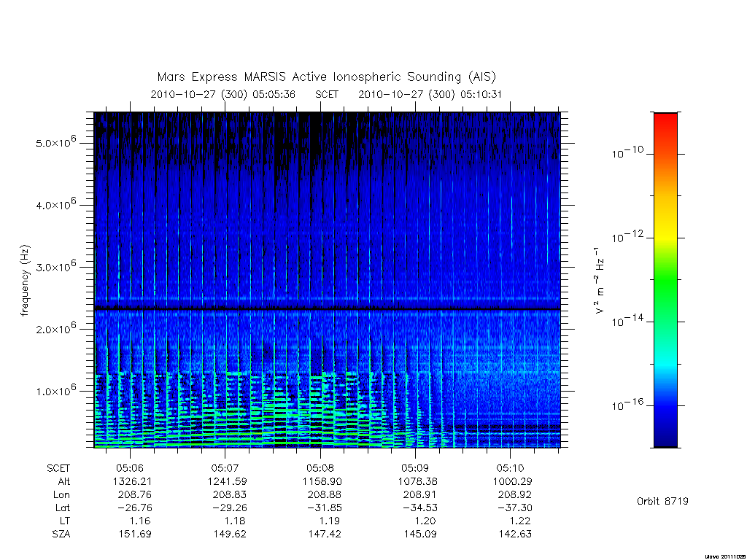The height and width of the screenshot is (560, 747).
Task: Click local time value 1.20
Action: 425,521
